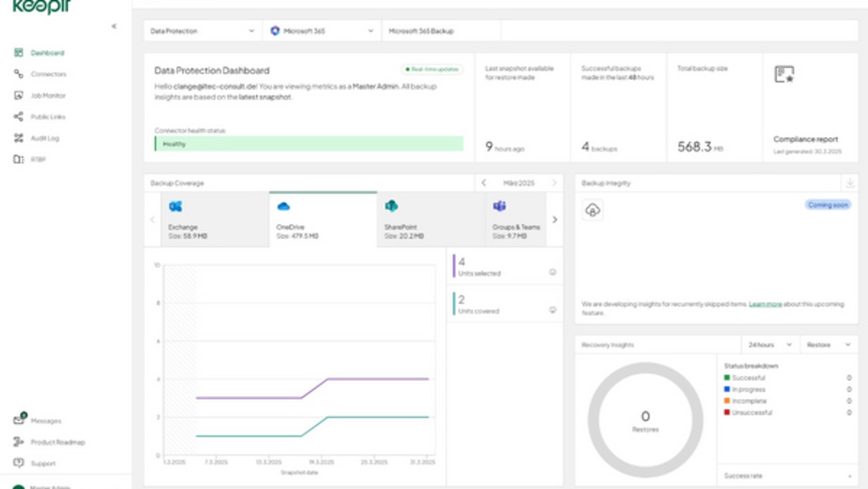Click the Job Monitor icon
This screenshot has width=868, height=489.
pyautogui.click(x=18, y=95)
